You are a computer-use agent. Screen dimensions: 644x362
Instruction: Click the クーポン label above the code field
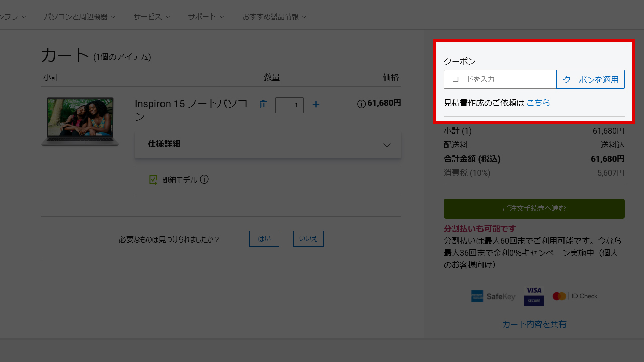460,61
